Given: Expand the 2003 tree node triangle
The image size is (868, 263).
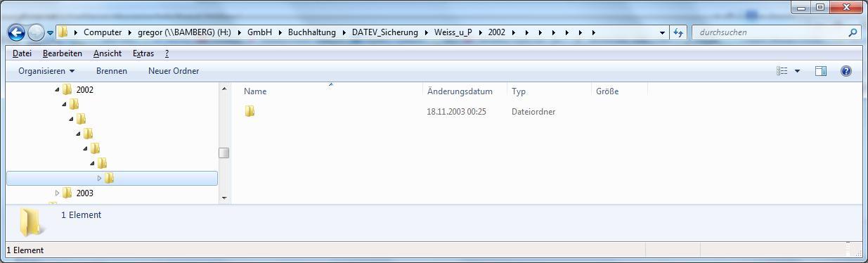Looking at the screenshot, I should (57, 193).
